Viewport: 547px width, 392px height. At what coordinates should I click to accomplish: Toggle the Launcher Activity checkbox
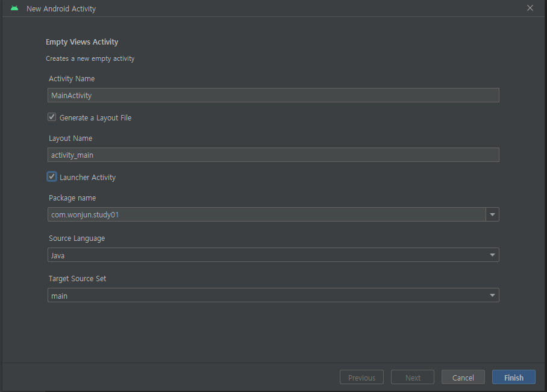[52, 177]
